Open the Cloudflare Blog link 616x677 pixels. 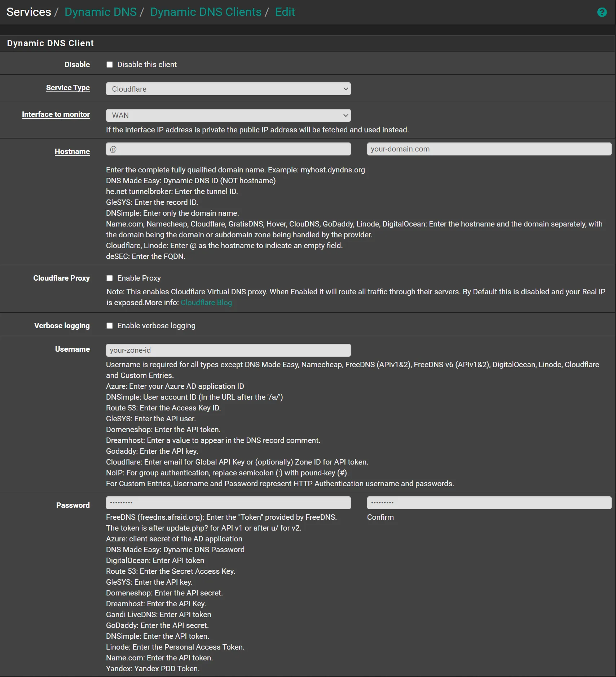click(x=206, y=303)
